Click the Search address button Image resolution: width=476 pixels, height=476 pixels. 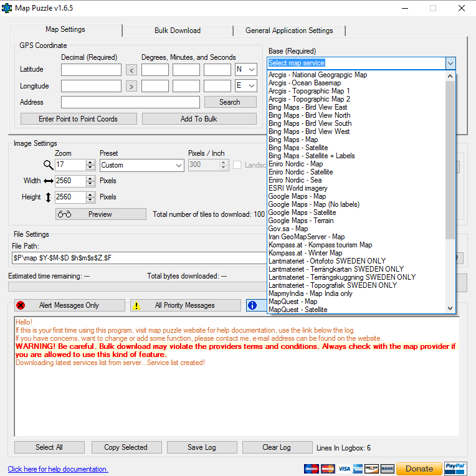(x=230, y=102)
